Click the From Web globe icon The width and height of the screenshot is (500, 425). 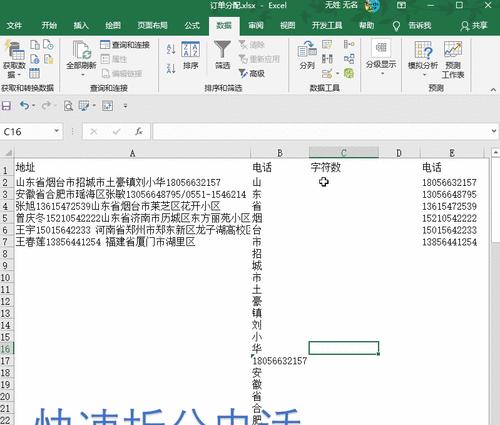[x=35, y=59]
